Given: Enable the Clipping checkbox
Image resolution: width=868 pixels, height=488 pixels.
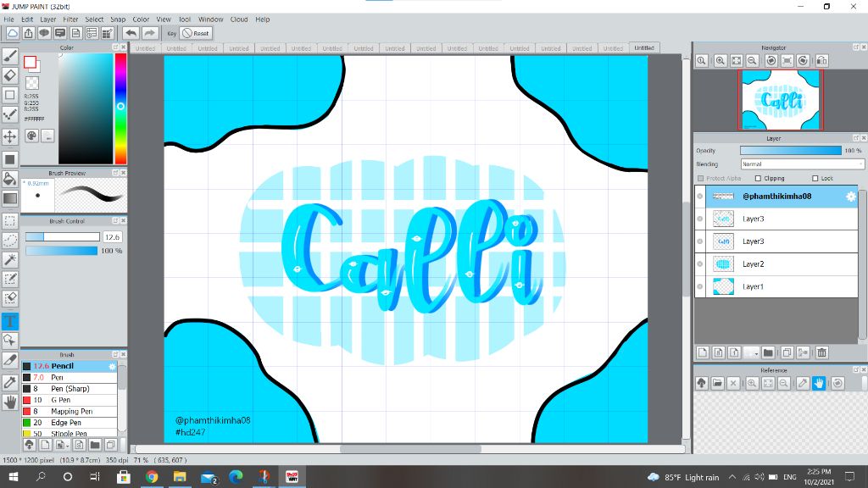Looking at the screenshot, I should (759, 178).
